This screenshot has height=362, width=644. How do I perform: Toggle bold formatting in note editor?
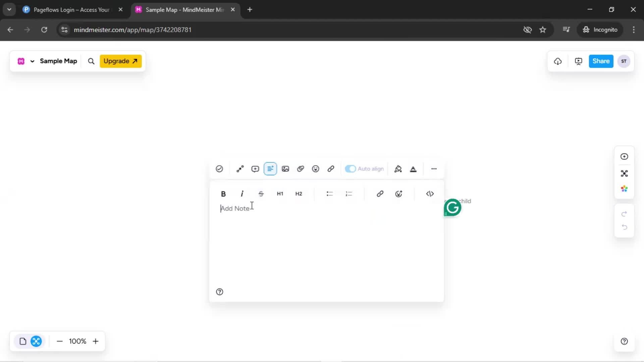(x=223, y=194)
